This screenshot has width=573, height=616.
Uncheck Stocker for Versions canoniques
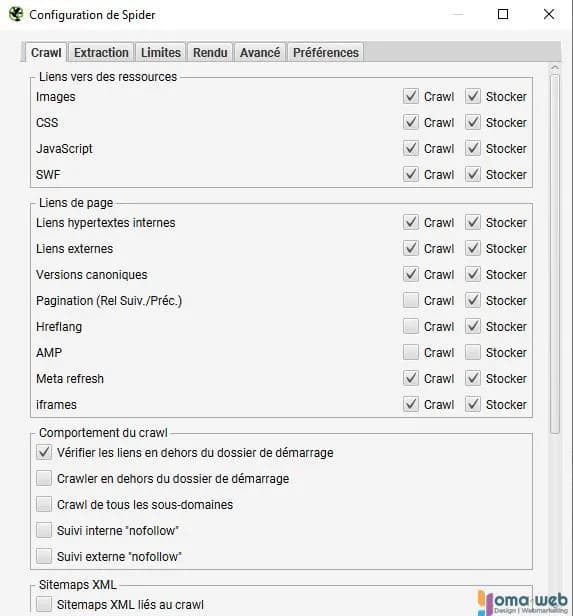pos(473,274)
